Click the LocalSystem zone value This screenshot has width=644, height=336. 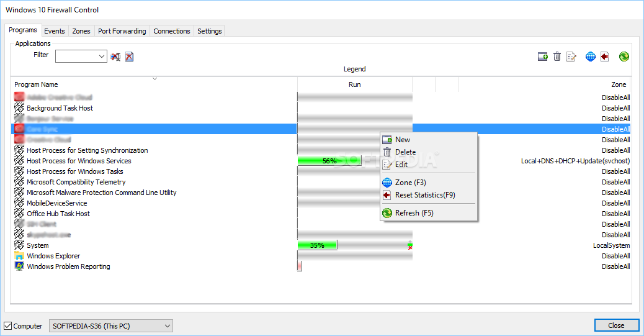611,245
